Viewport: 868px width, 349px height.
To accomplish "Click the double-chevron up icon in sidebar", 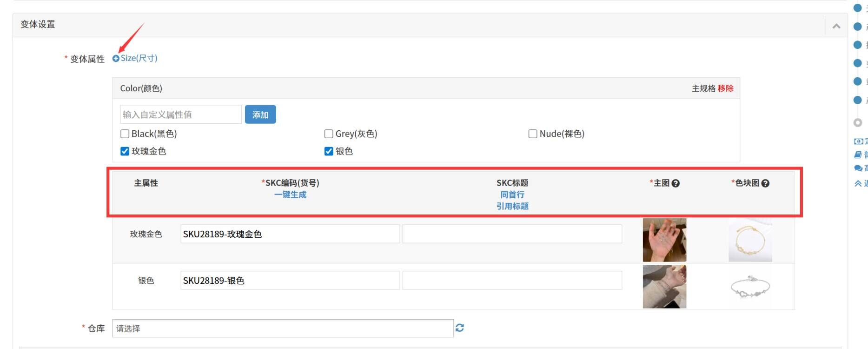I will (858, 183).
